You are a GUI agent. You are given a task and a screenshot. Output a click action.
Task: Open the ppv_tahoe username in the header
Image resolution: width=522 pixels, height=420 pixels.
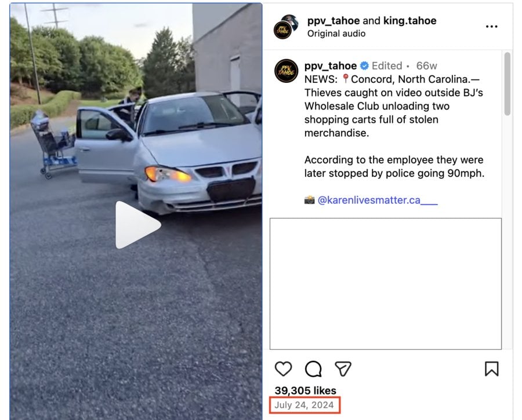coord(333,21)
